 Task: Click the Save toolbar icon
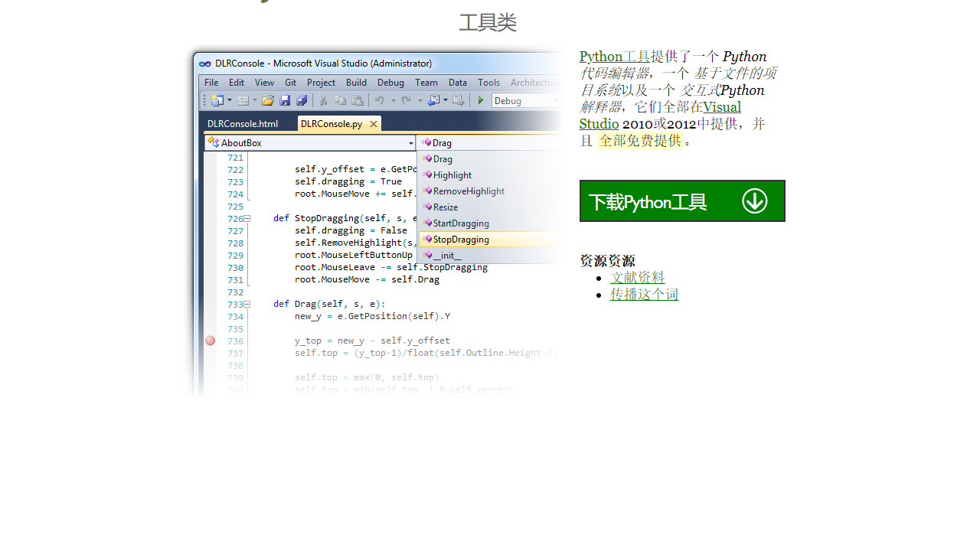[x=285, y=100]
